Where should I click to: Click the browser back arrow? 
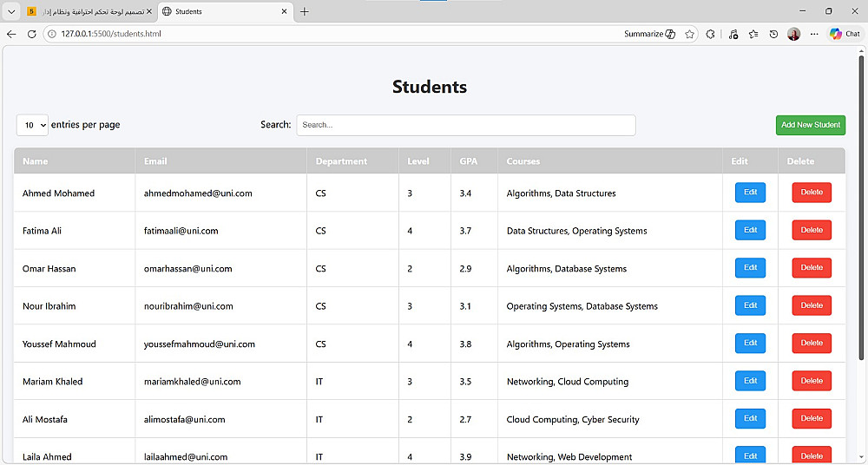tap(11, 34)
